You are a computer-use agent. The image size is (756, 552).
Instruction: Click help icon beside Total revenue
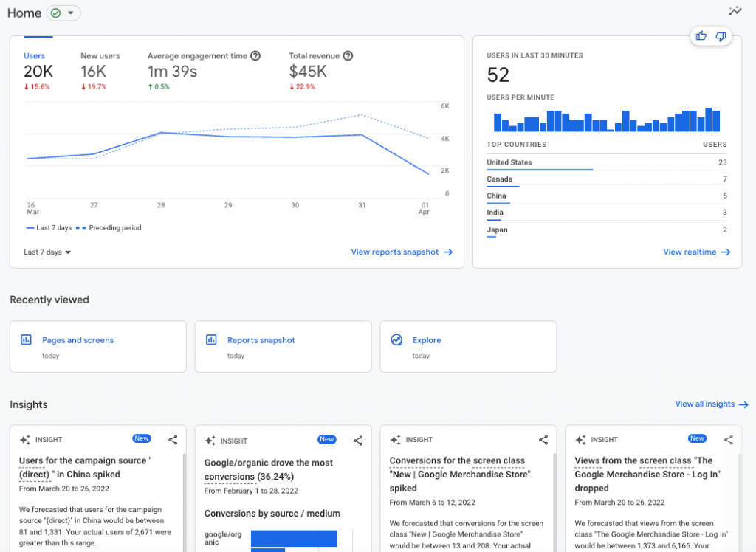tap(348, 56)
